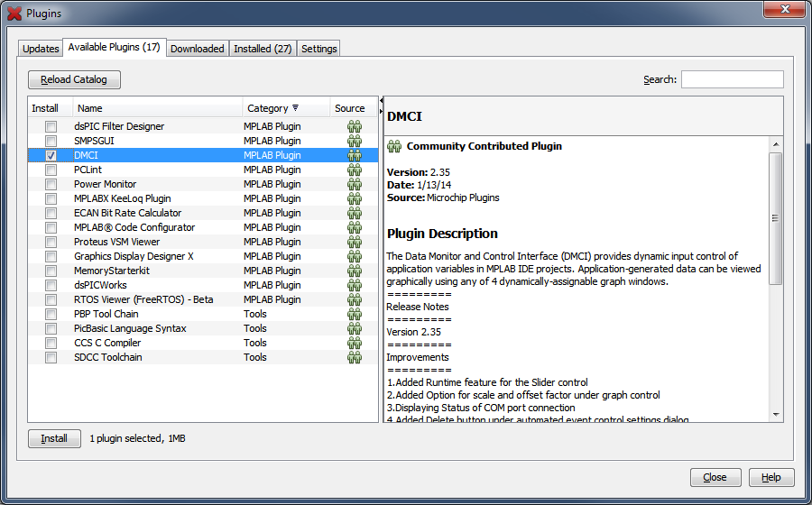Viewport: 812px width, 505px height.
Task: Switch to the Installed (27) tab
Action: pos(263,49)
